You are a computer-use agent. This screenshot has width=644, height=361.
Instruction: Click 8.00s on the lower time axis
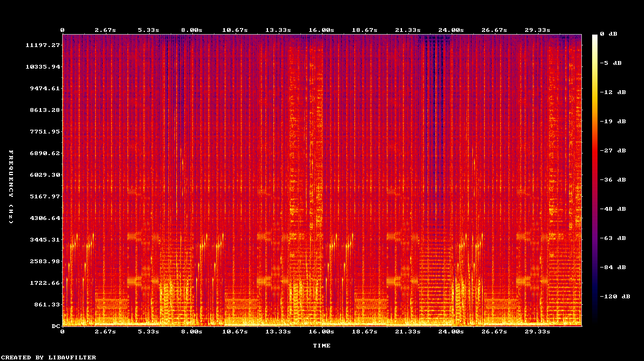pyautogui.click(x=191, y=332)
